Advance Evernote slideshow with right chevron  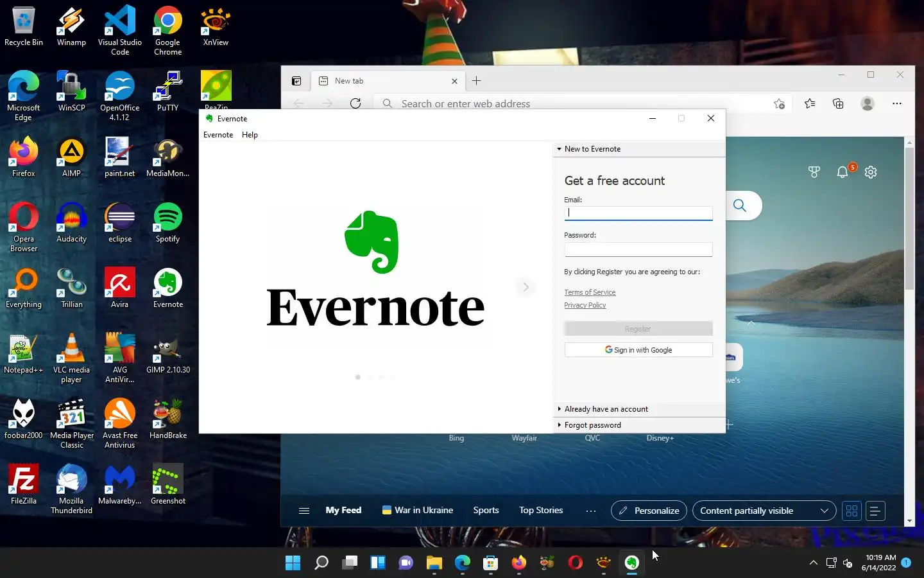(526, 287)
